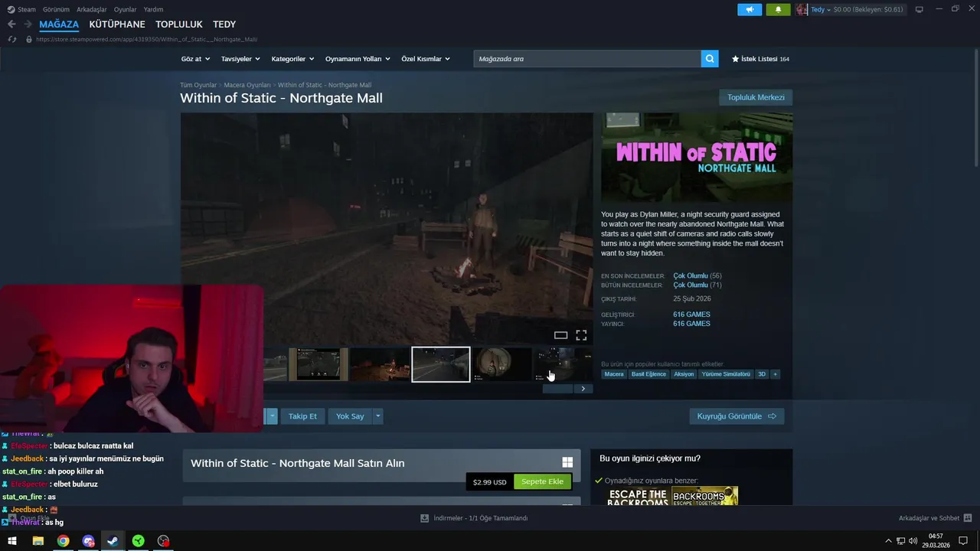The image size is (980, 551).
Task: Show hidden system tray icons
Action: tap(888, 541)
